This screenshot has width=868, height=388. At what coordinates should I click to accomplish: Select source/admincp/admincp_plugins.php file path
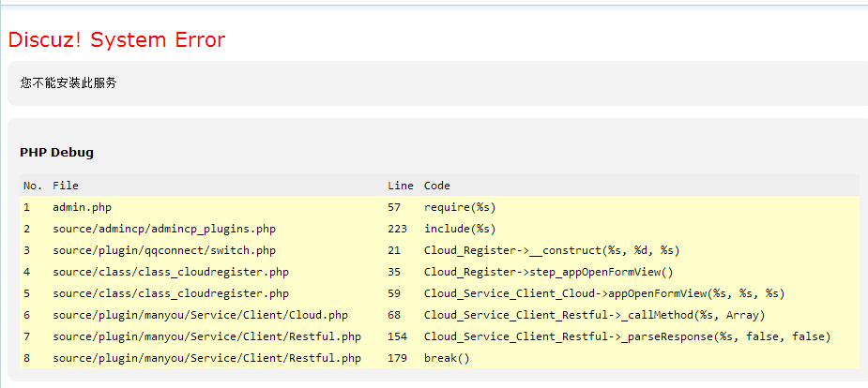[x=163, y=229]
